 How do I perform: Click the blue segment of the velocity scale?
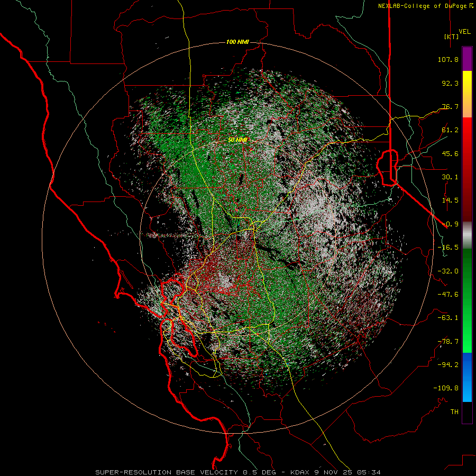click(467, 377)
